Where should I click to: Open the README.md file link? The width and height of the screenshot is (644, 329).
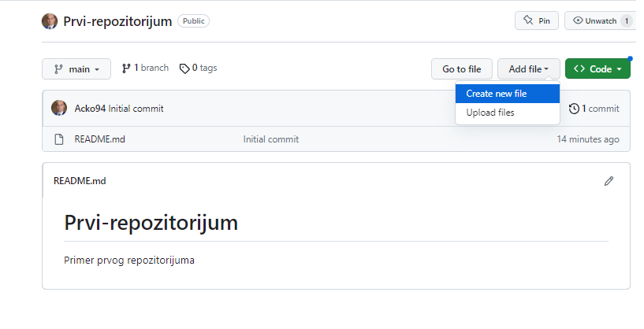click(x=100, y=139)
